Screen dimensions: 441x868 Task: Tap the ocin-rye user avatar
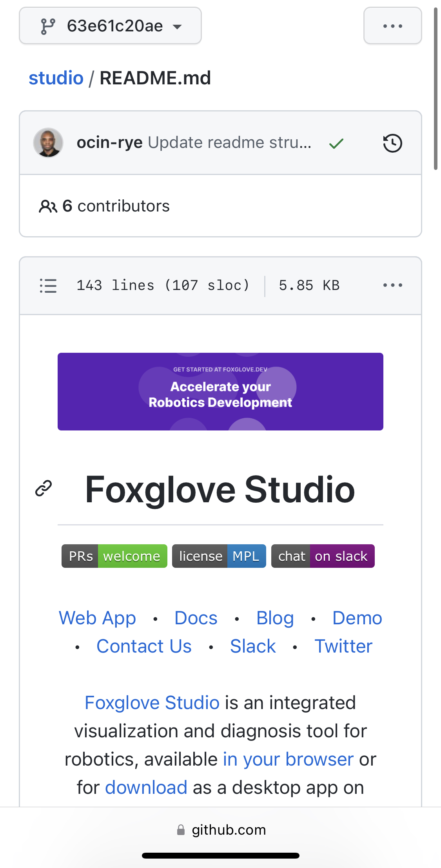48,143
